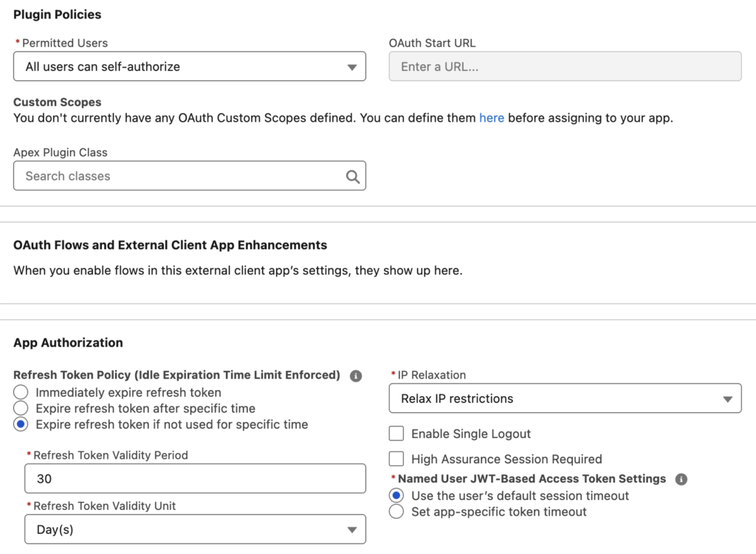Select Expire refresh token after specific time
The width and height of the screenshot is (756, 554).
coord(21,408)
